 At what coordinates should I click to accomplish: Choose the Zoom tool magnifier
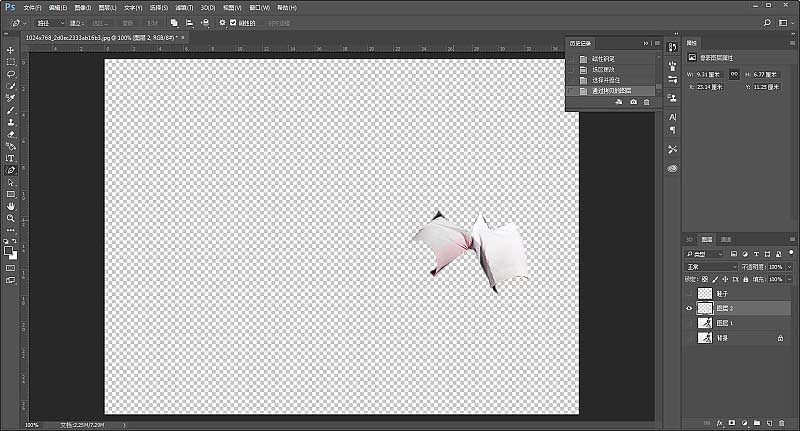[x=11, y=217]
